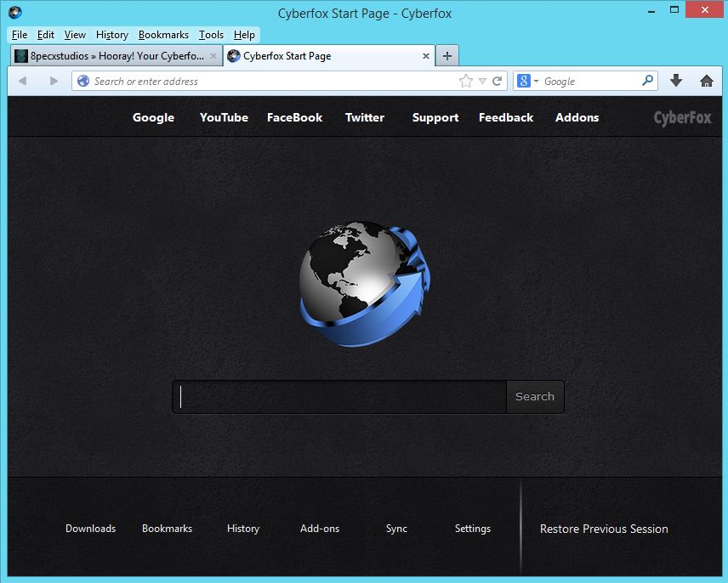Open the Twitter link
The height and width of the screenshot is (583, 728).
pos(365,117)
